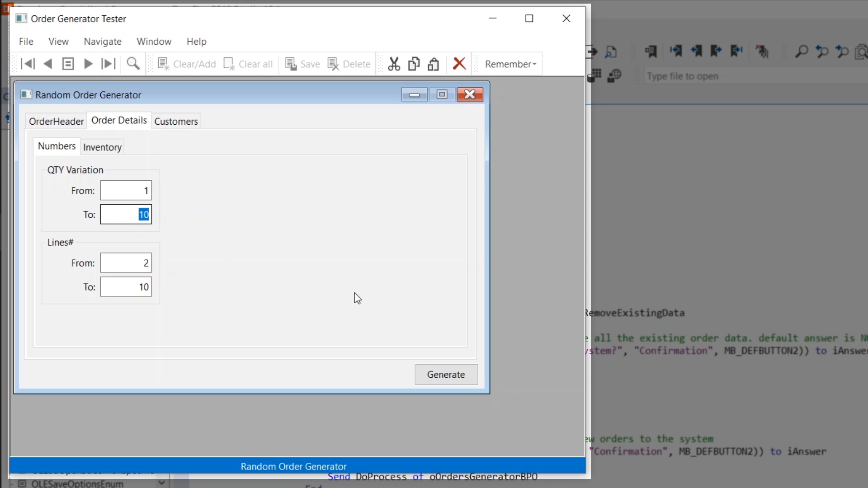Viewport: 868px width, 488px height.
Task: Switch to the OrderHeader tab
Action: click(56, 121)
